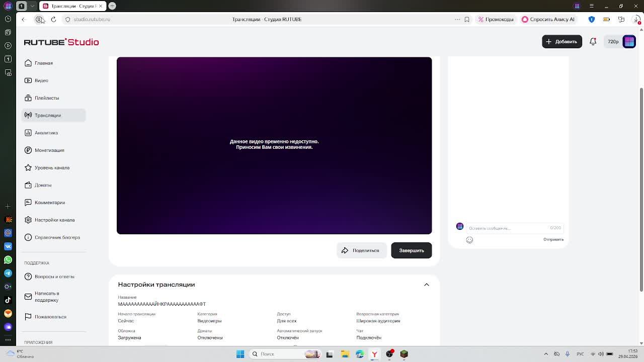
Task: Open a new browser tab
Action: 112,6
